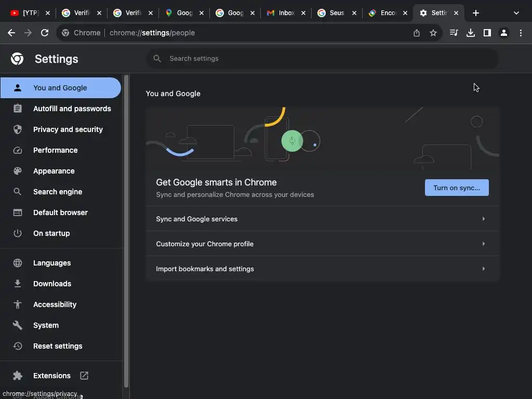Image resolution: width=532 pixels, height=399 pixels.
Task: Click the Accessibility person icon
Action: [x=18, y=304]
